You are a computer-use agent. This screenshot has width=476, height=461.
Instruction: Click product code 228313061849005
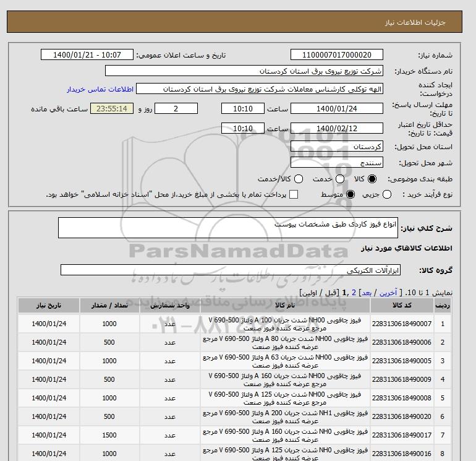402,361
